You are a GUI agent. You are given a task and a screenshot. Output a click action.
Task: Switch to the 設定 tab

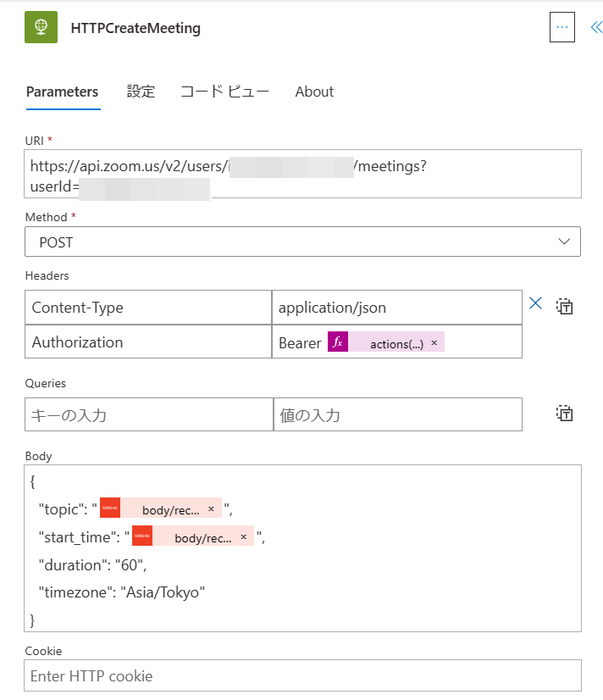coord(141,92)
